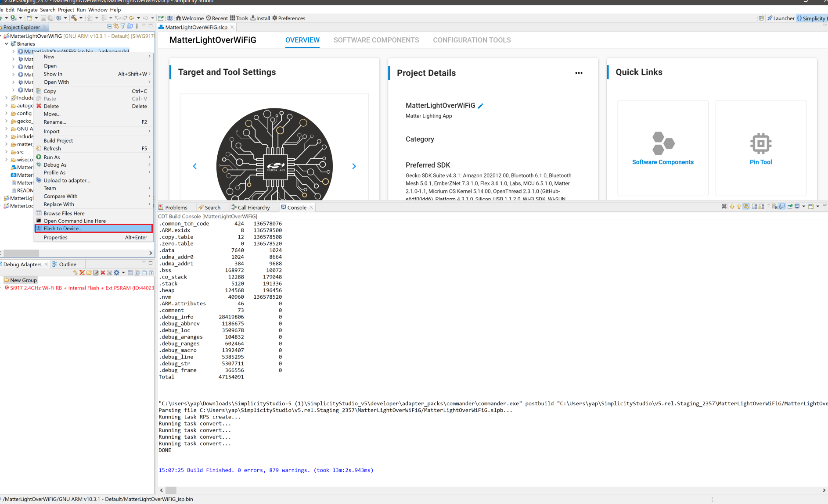Open the New submenu arrow in context menu
828x504 pixels.
[149, 57]
